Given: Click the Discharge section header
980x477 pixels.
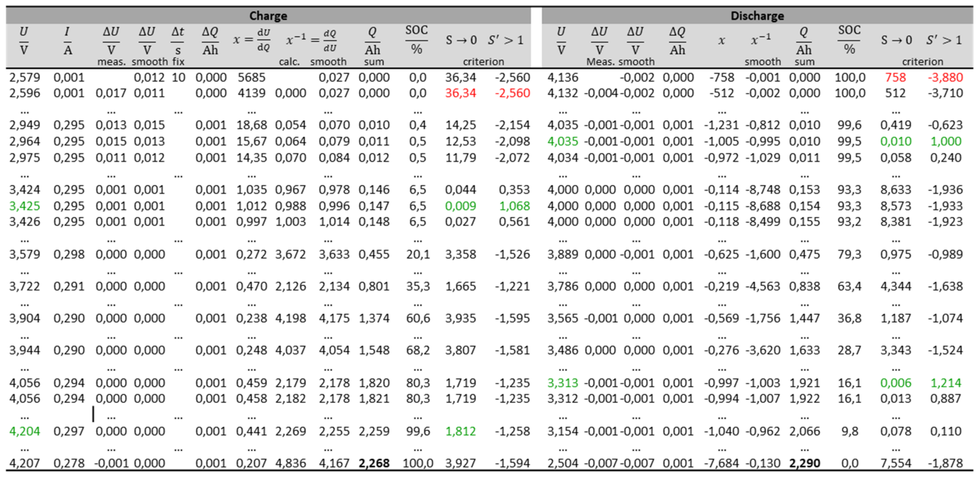Looking at the screenshot, I should point(757,16).
